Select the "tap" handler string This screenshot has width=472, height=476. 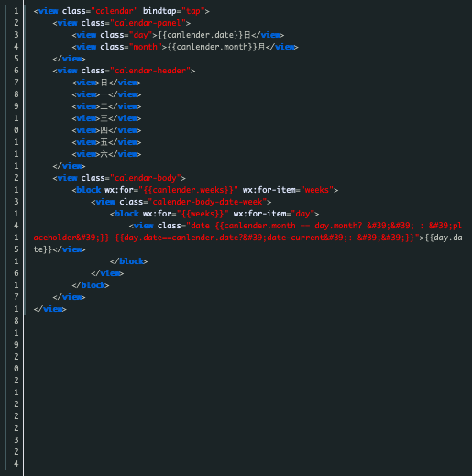point(193,11)
